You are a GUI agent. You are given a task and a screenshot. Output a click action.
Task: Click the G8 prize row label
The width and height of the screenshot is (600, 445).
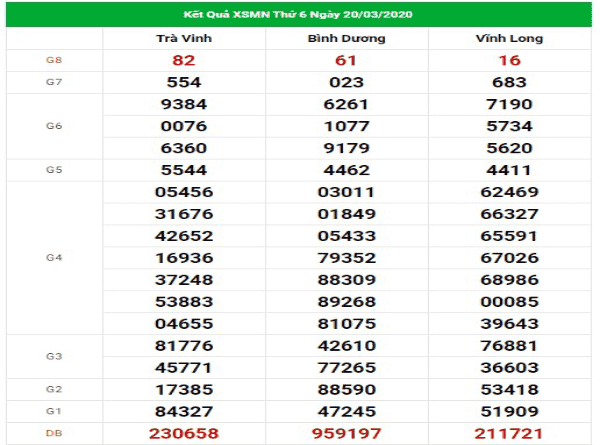[54, 60]
